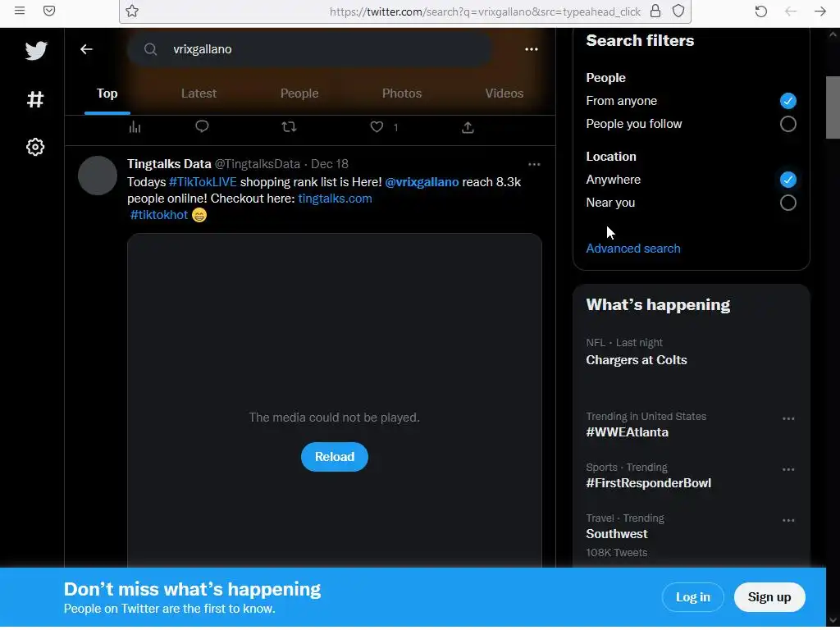Switch to the Latest tab
The height and width of the screenshot is (630, 840).
coord(199,94)
